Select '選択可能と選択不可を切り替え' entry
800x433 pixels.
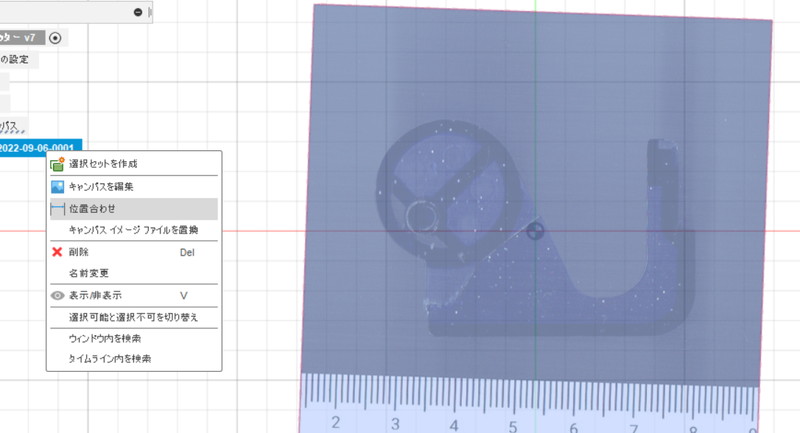(134, 317)
